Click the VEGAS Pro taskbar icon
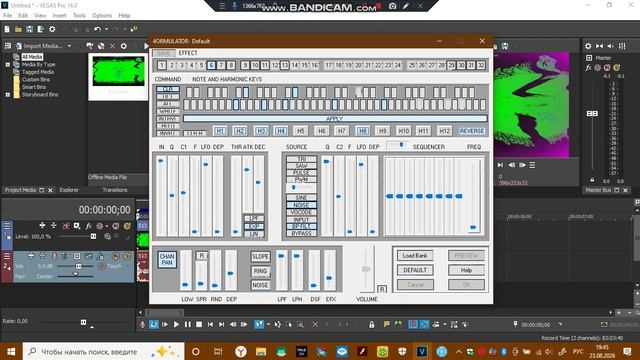This screenshot has height=360, width=640. [x=422, y=351]
